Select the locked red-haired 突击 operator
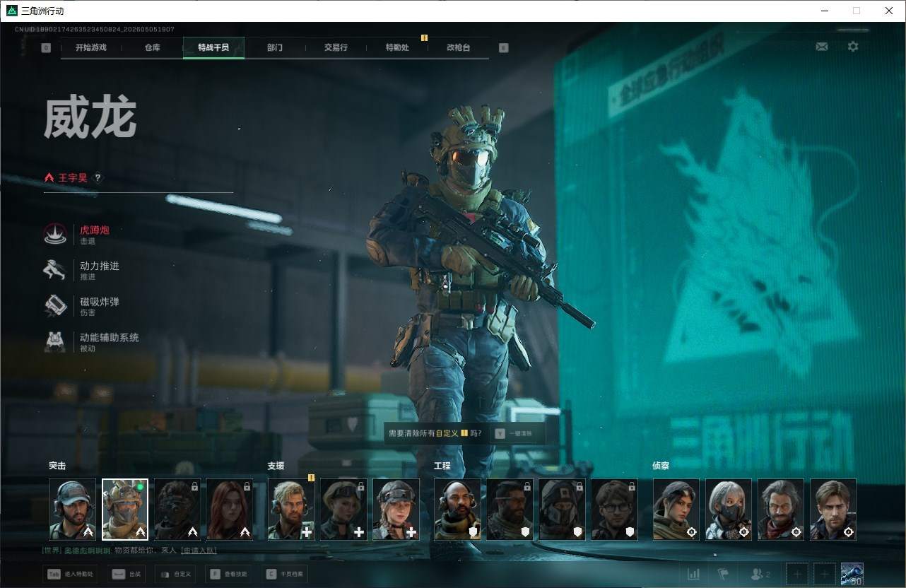The height and width of the screenshot is (588, 906). tap(230, 510)
